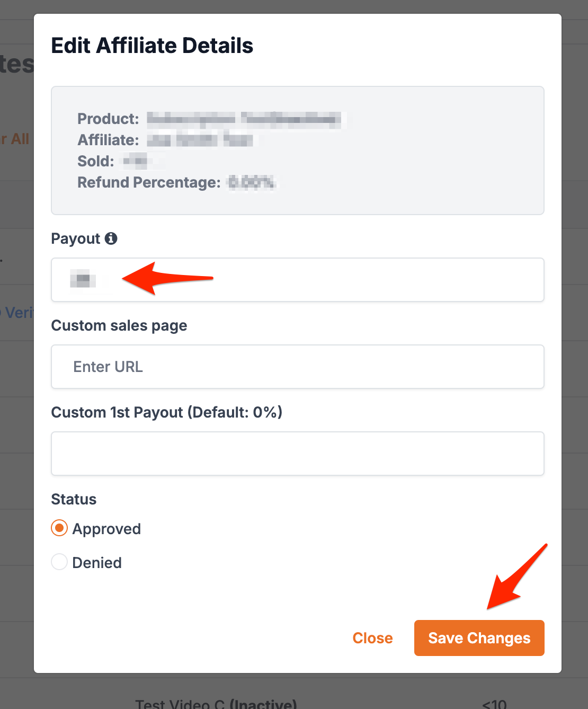Click the Payout info icon
The width and height of the screenshot is (588, 709).
click(x=111, y=238)
